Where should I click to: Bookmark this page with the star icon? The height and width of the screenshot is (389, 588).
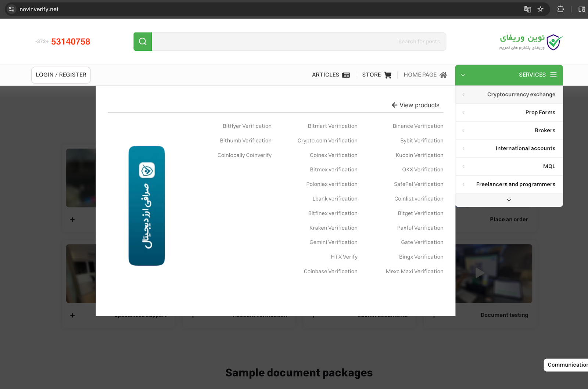pos(540,9)
